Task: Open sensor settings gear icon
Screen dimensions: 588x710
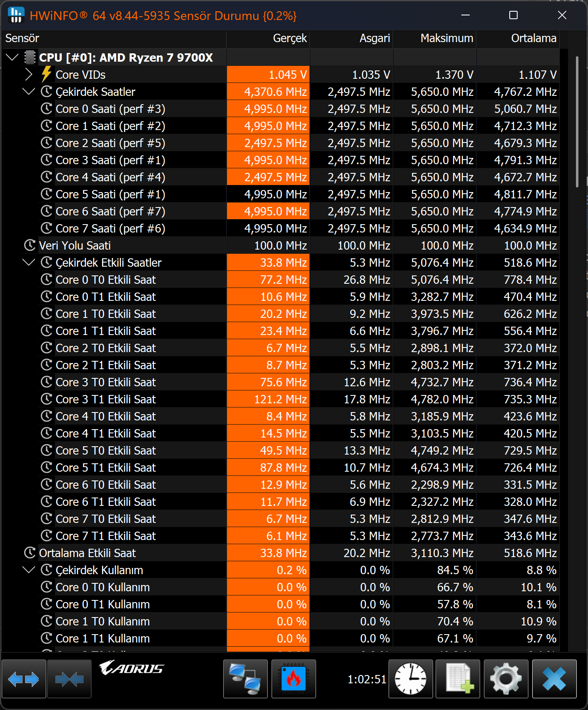Action: tap(506, 679)
